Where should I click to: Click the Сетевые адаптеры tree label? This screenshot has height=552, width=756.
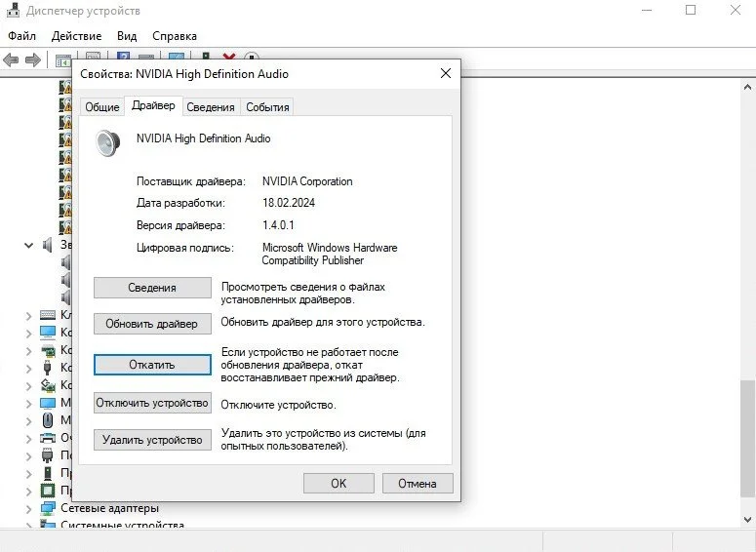pos(109,508)
